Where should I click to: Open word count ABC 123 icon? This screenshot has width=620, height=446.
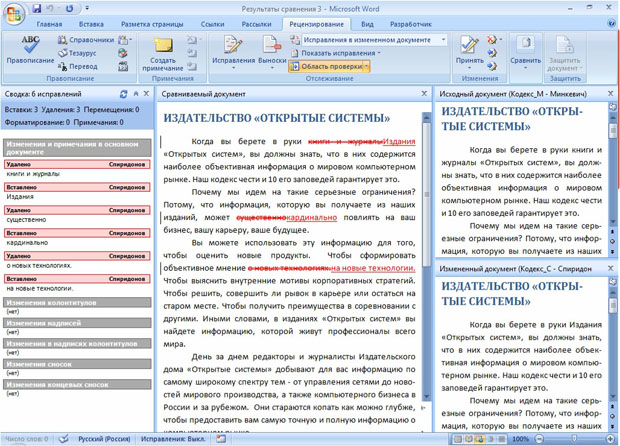(x=123, y=66)
